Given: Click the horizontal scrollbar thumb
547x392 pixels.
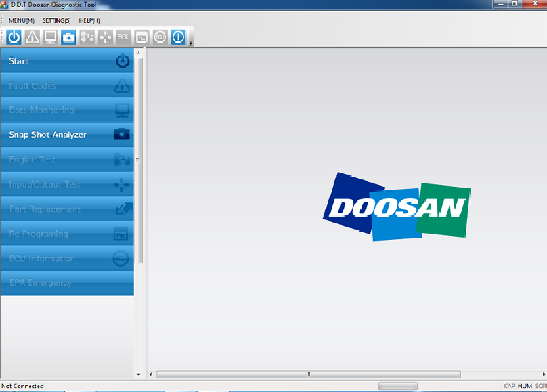Looking at the screenshot, I should [309, 374].
